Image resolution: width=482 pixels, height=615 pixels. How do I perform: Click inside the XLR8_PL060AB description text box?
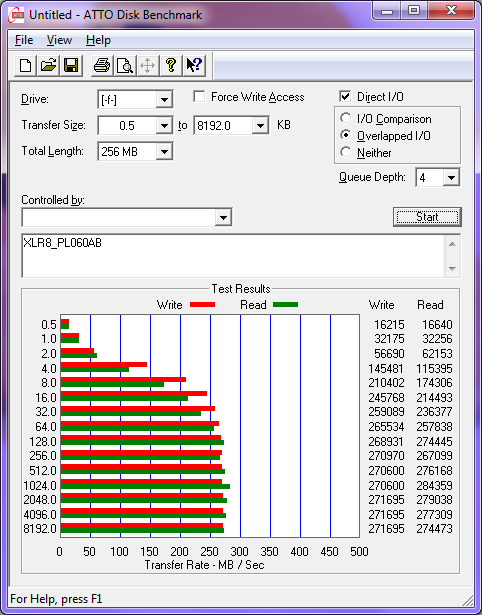coord(234,256)
